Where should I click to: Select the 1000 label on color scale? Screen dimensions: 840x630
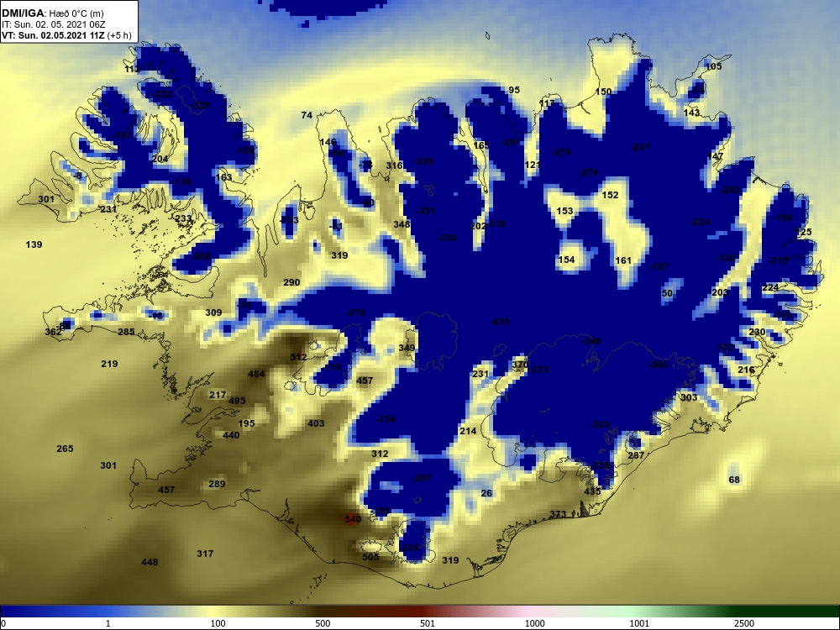click(x=534, y=623)
